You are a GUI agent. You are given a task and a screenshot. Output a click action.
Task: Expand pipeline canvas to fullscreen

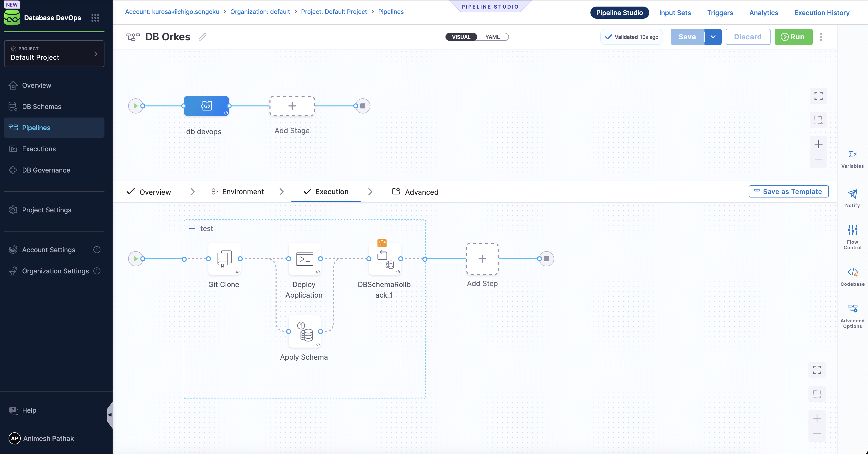[819, 96]
